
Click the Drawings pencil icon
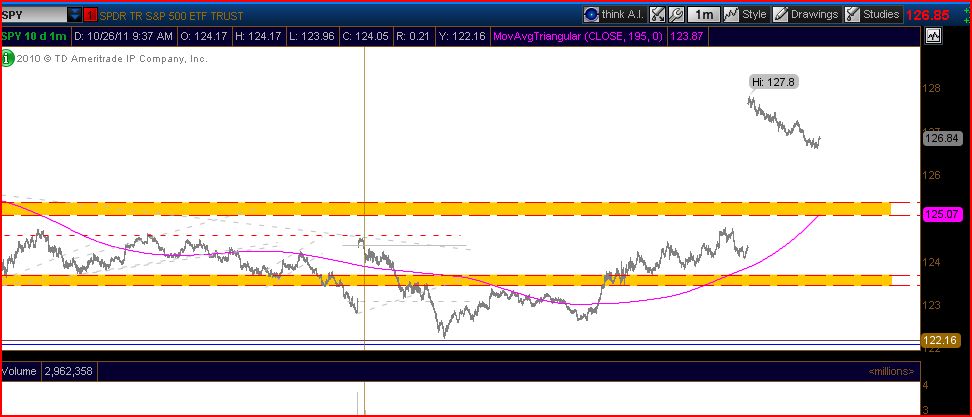[x=781, y=14]
